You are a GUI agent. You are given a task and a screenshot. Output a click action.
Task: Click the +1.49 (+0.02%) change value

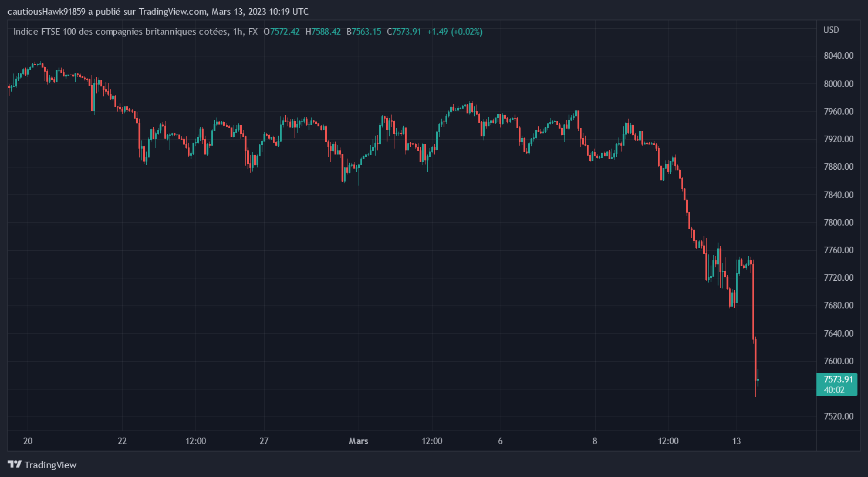coord(455,32)
